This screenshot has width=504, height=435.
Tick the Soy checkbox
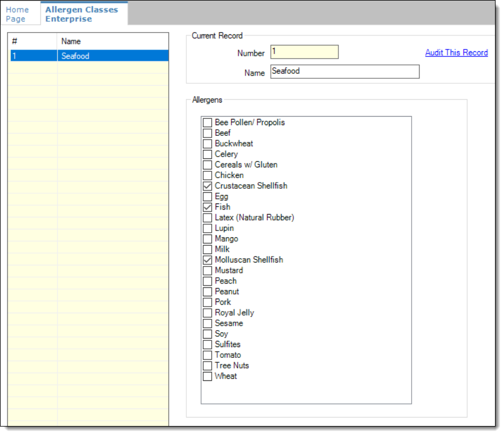pyautogui.click(x=207, y=334)
